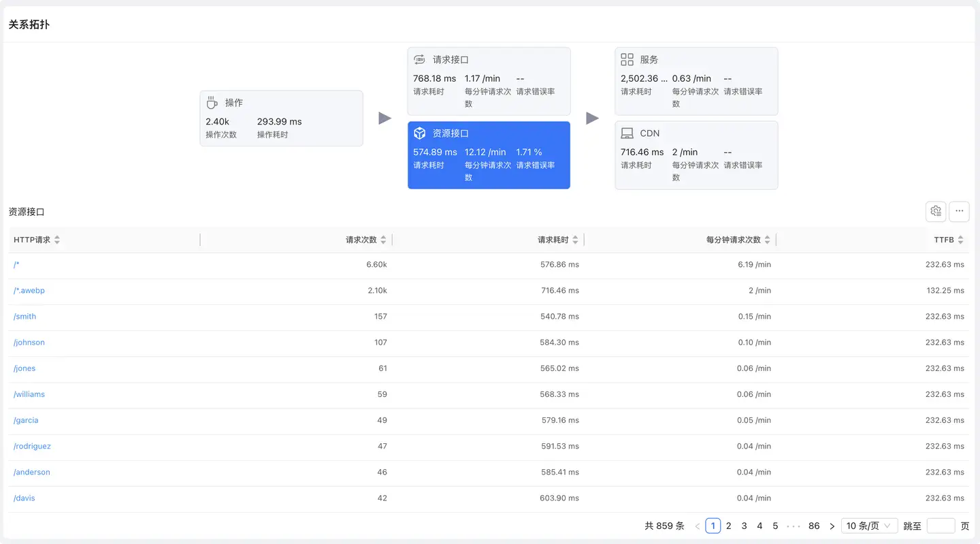
Task: Go to page 3 in pagination
Action: (744, 526)
